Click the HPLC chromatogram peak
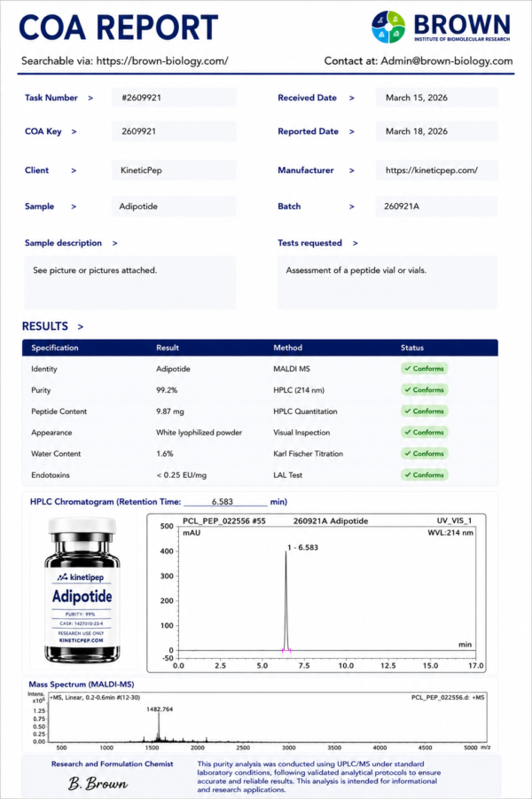This screenshot has width=532, height=799. coord(286,601)
